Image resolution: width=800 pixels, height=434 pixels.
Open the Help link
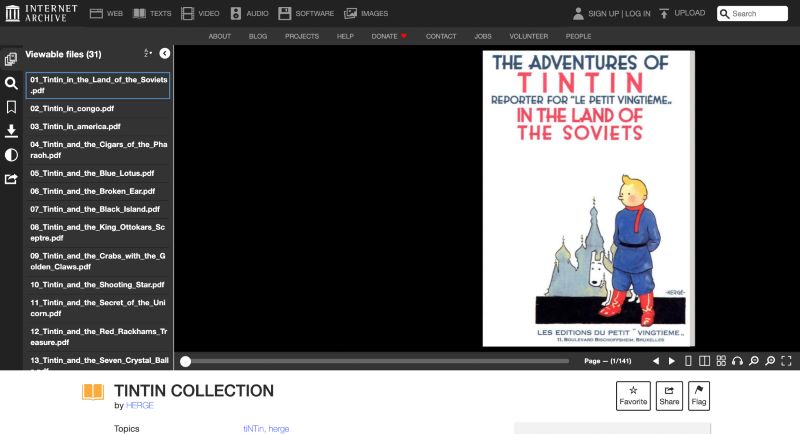pyautogui.click(x=345, y=36)
